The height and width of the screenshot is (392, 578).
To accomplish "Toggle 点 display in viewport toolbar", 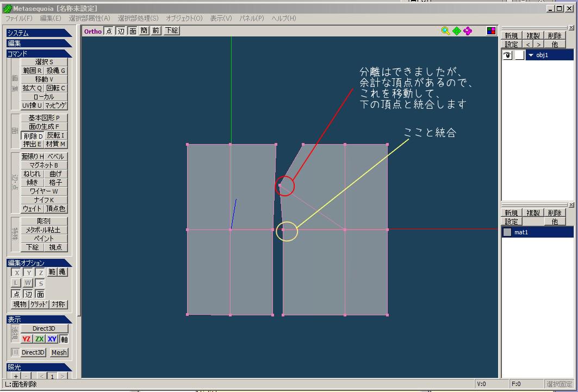I will tap(109, 31).
